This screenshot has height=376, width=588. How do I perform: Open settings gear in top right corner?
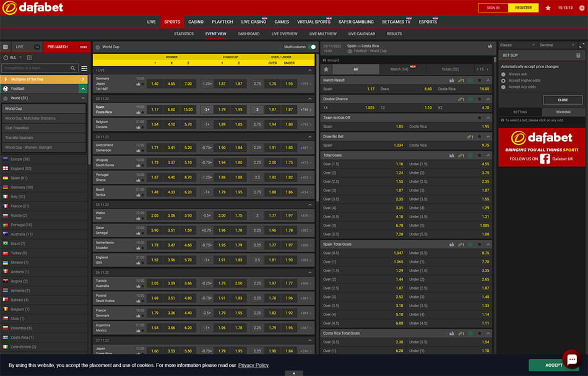582,7
